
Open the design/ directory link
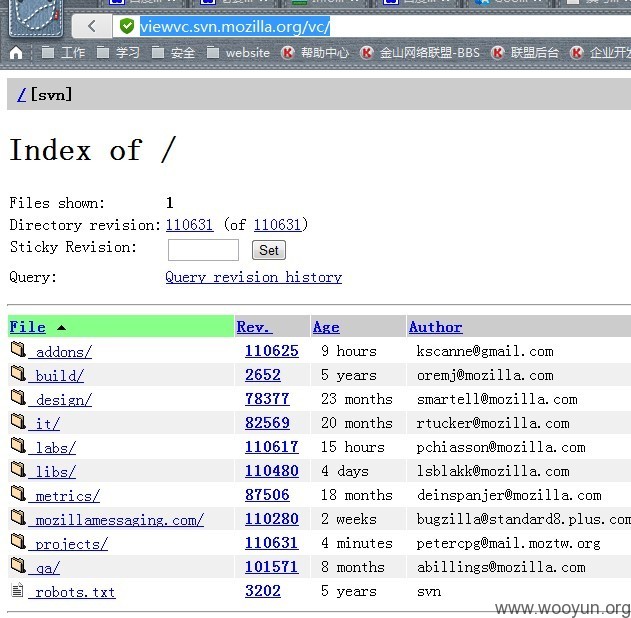coord(60,400)
